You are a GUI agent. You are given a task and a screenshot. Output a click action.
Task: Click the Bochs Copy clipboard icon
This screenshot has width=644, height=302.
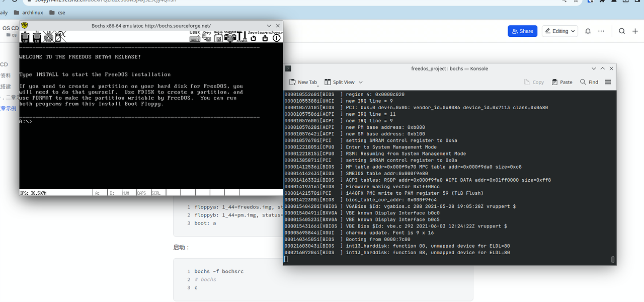click(207, 36)
